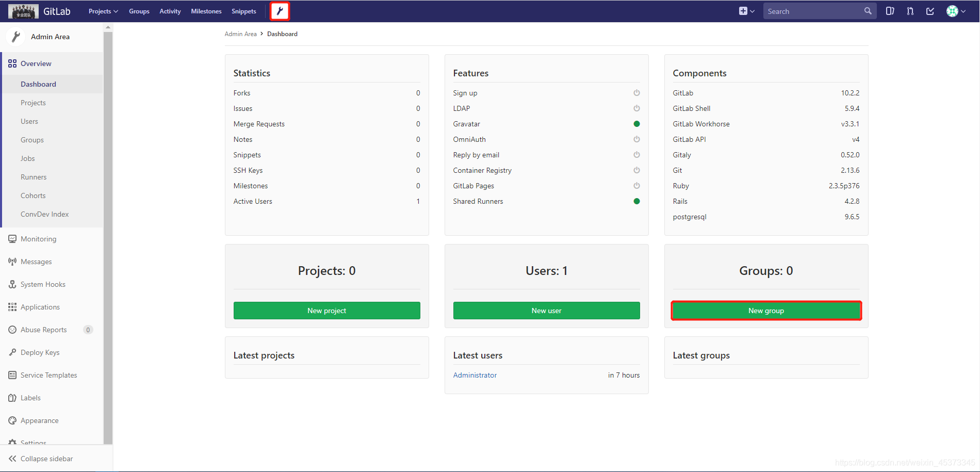The height and width of the screenshot is (472, 980).
Task: Collapse the sidebar with double-chevron icon
Action: 12,459
